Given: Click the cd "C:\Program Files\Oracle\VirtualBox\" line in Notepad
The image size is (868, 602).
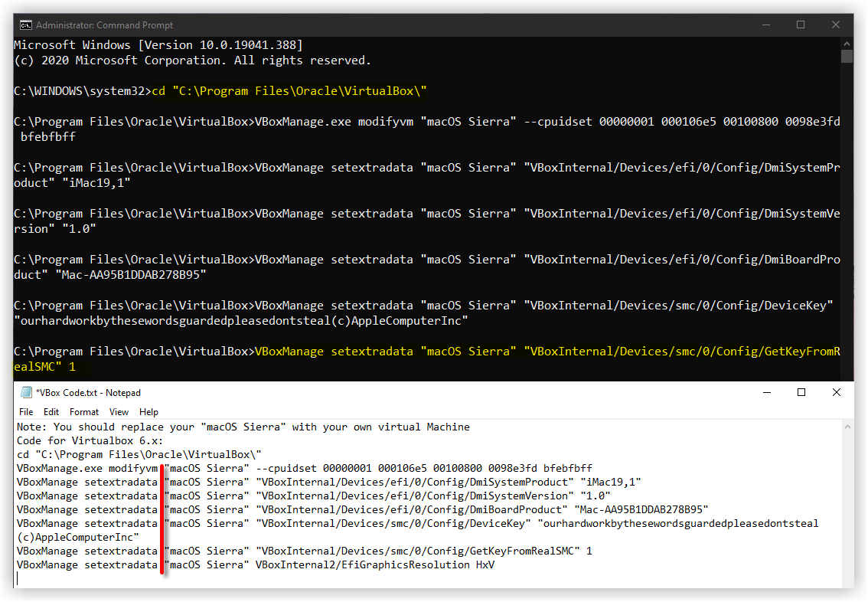Looking at the screenshot, I should (139, 455).
